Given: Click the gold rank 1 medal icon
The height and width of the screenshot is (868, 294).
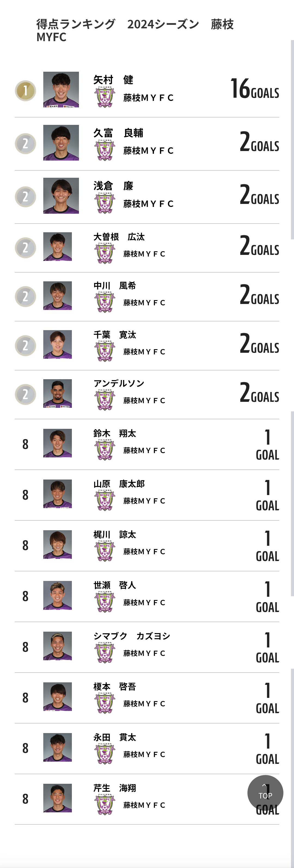Looking at the screenshot, I should [25, 91].
